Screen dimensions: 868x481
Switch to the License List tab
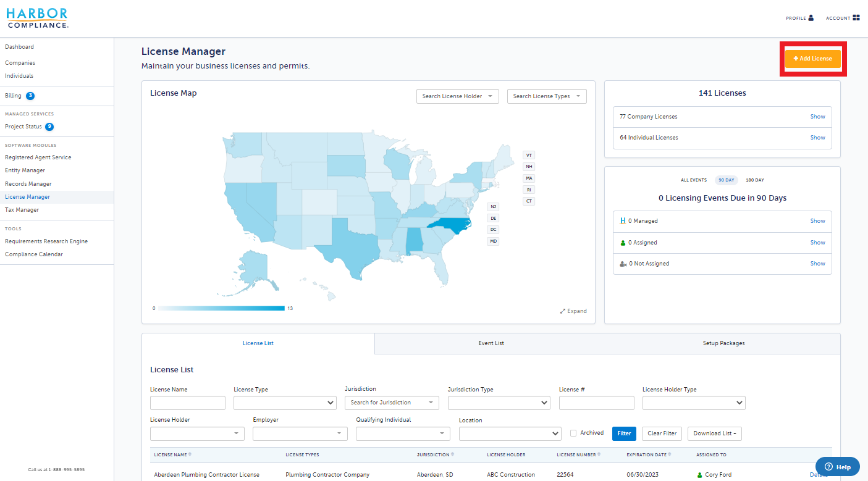pyautogui.click(x=258, y=343)
